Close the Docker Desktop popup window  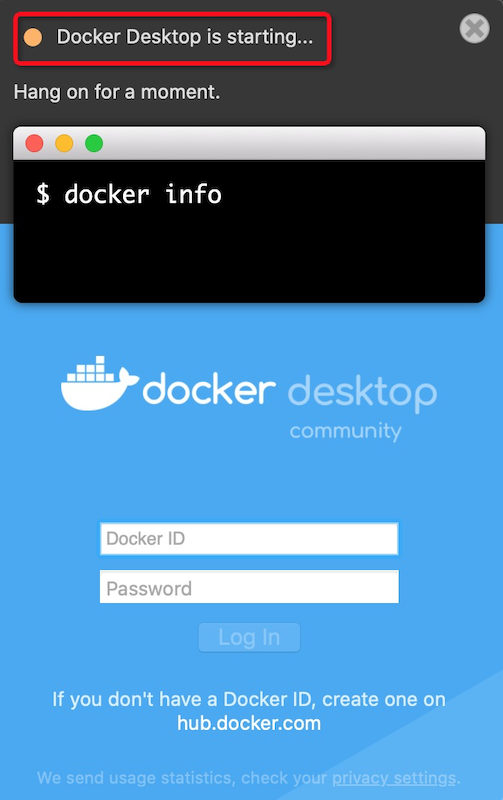tap(474, 29)
